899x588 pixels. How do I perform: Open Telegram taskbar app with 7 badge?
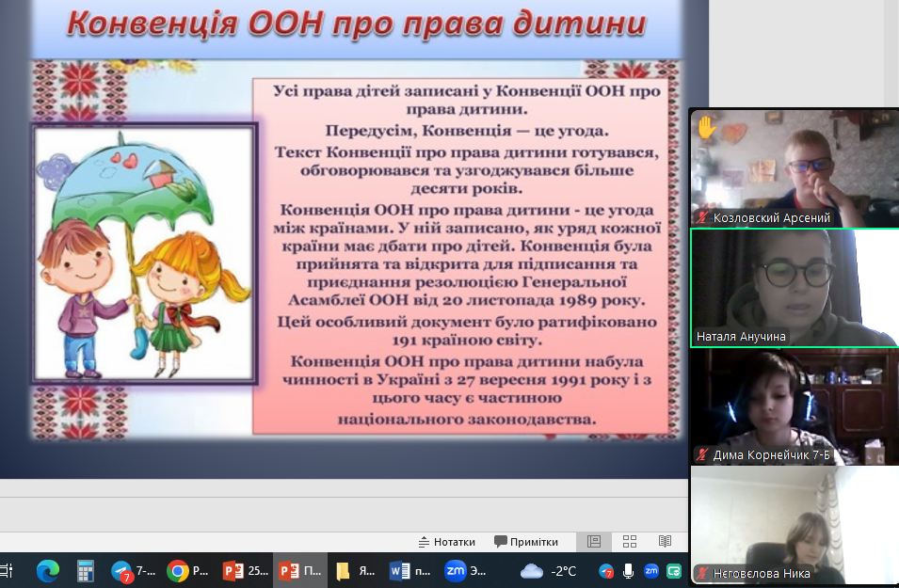(133, 571)
